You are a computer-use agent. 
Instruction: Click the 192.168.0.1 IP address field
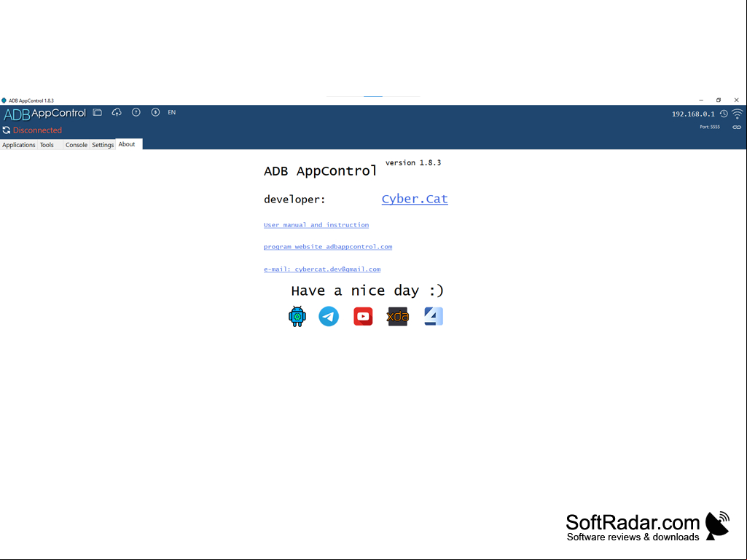[x=693, y=114]
